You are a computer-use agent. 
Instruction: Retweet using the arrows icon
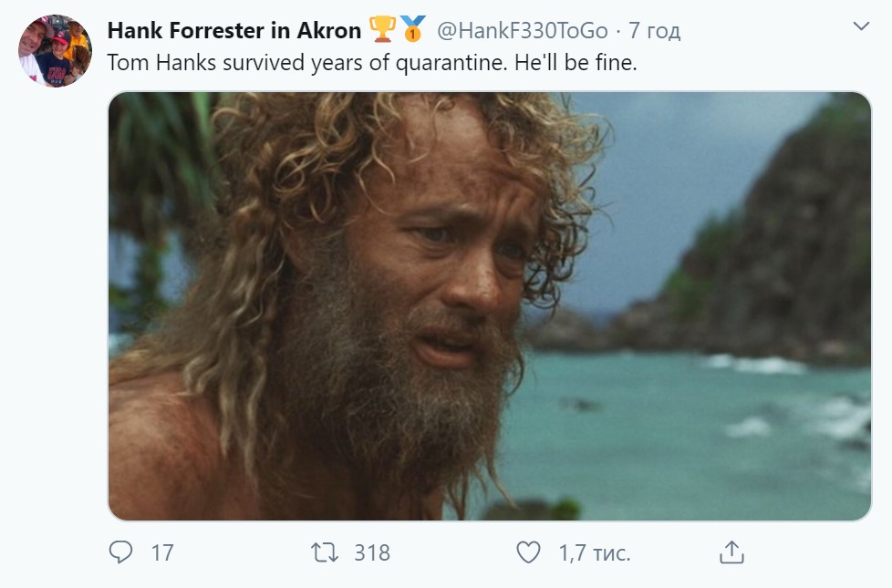coord(323,552)
